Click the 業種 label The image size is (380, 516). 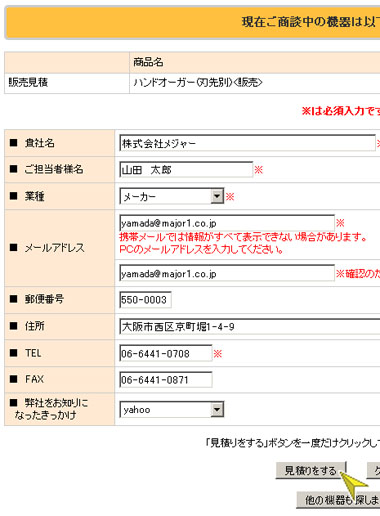click(34, 196)
